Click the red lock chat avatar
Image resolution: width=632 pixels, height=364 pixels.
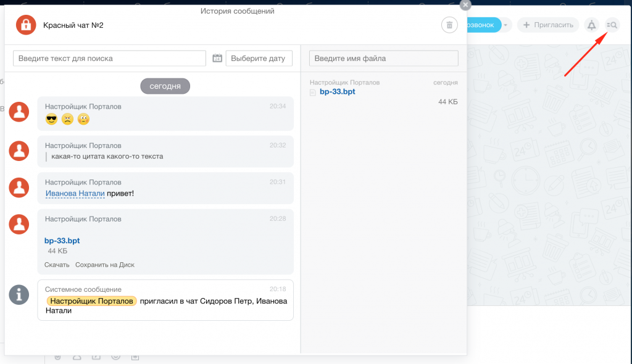[26, 25]
